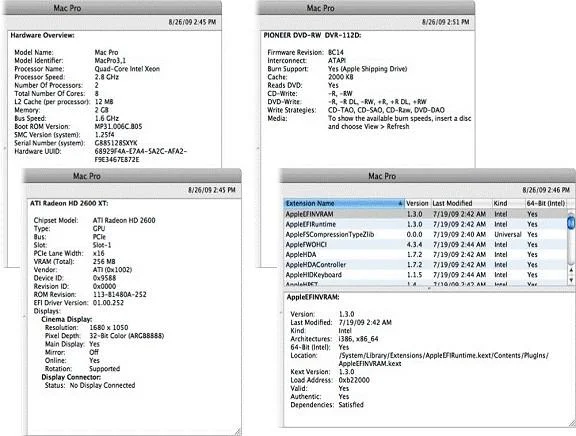Select the AppleFSCompressionTypeZlib extension
576x436 pixels.
click(425, 234)
